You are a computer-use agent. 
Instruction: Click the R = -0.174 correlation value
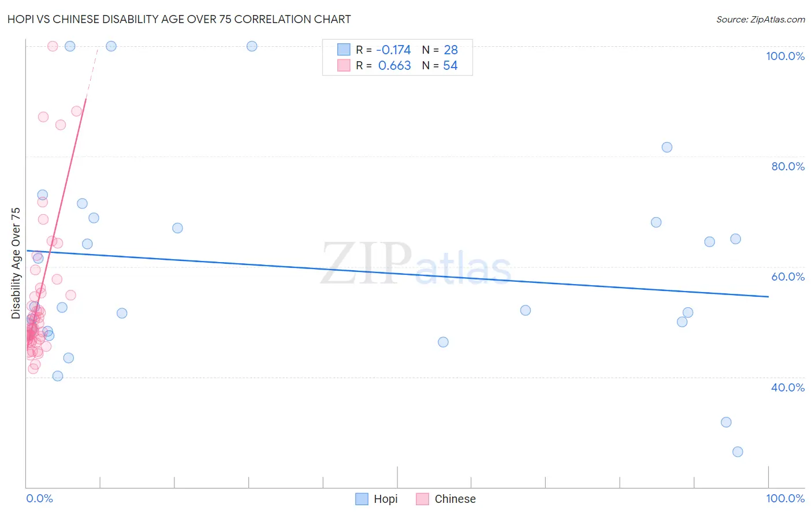pos(383,50)
